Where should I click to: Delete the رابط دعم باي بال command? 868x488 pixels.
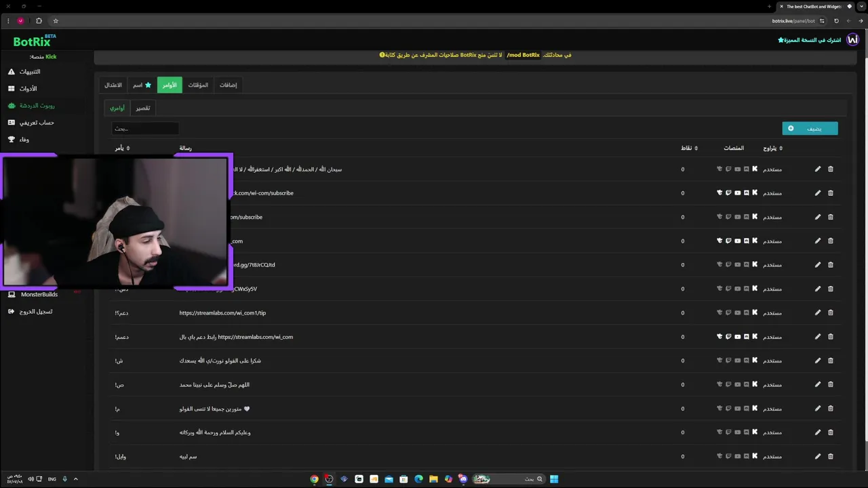point(831,336)
